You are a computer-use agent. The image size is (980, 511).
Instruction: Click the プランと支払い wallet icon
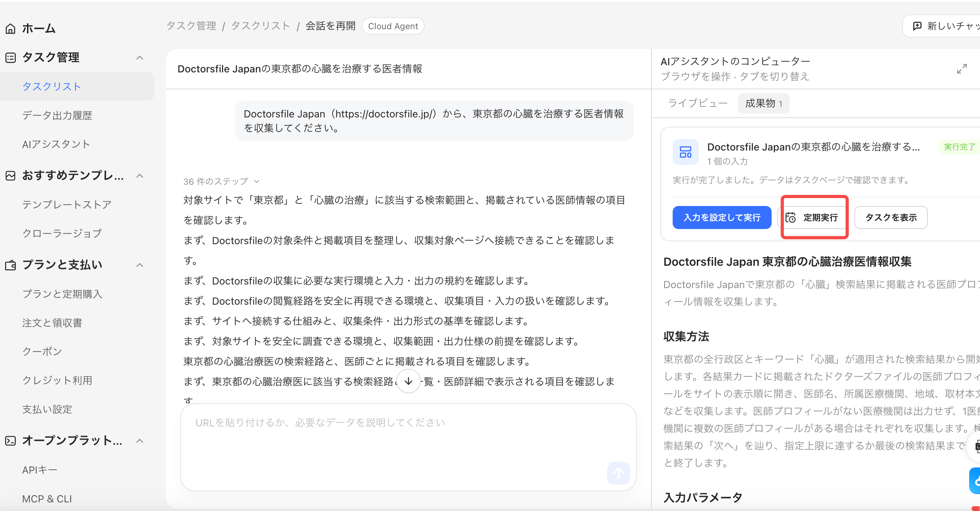(x=11, y=265)
